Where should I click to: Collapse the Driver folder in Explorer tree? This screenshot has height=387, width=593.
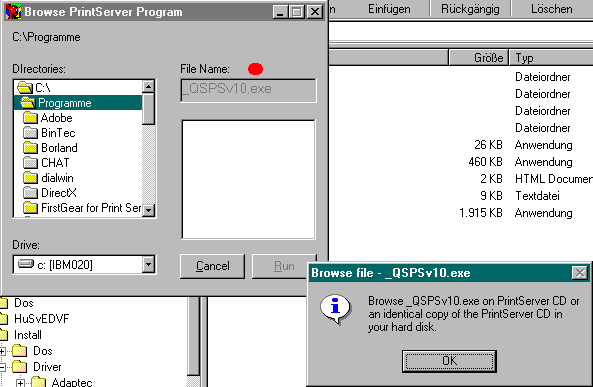click(2, 367)
